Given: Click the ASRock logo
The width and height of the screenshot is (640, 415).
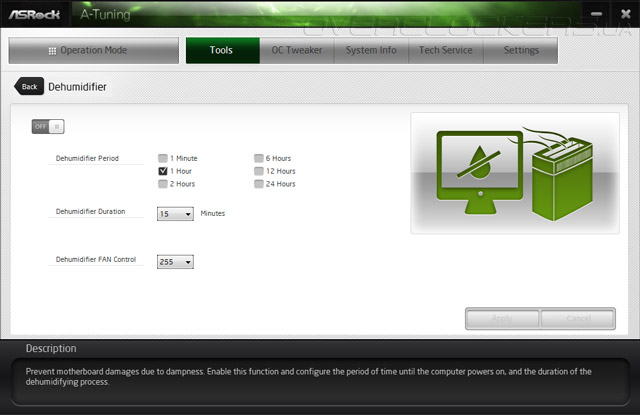Looking at the screenshot, I should click(x=34, y=15).
